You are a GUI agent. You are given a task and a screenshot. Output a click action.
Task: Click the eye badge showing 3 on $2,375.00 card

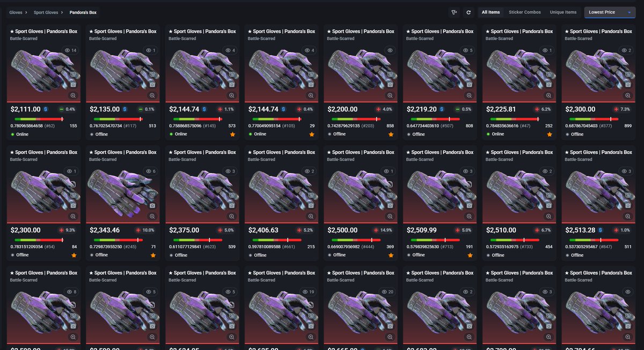coord(231,172)
